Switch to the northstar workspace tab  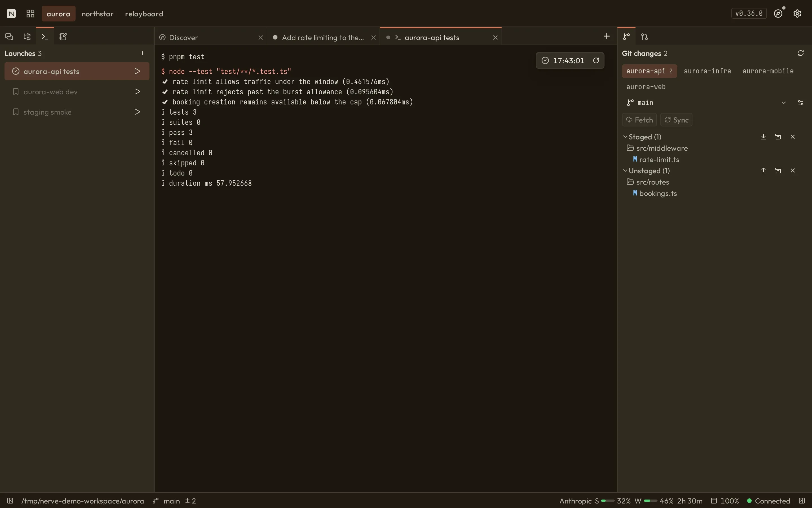pos(98,14)
